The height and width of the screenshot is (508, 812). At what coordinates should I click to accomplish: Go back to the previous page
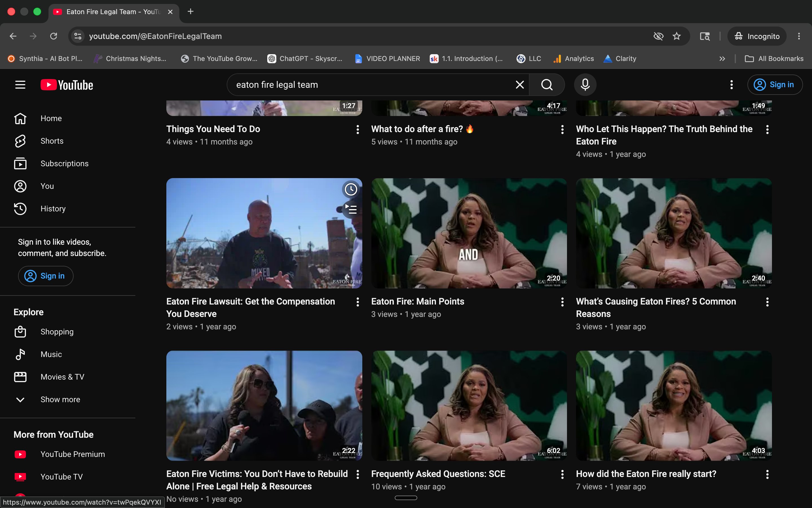point(13,36)
